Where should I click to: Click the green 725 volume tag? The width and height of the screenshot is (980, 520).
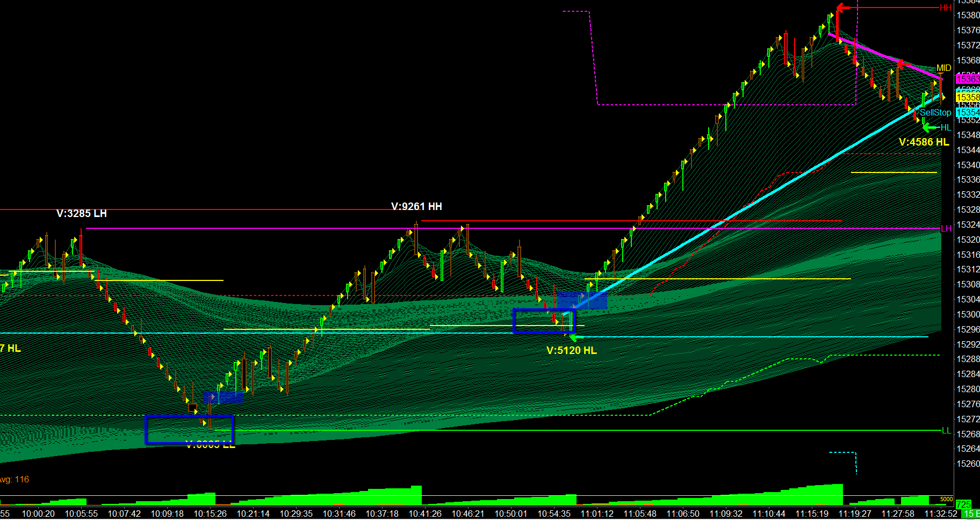pos(964,504)
